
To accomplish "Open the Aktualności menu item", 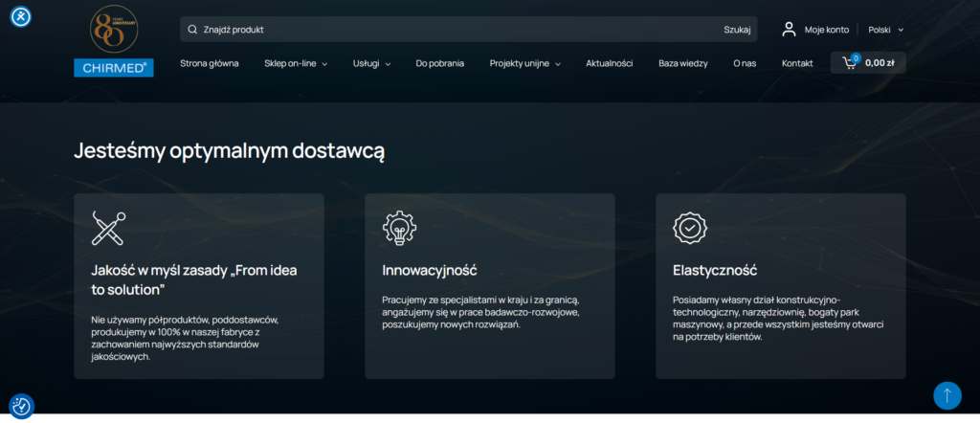I will [x=610, y=63].
